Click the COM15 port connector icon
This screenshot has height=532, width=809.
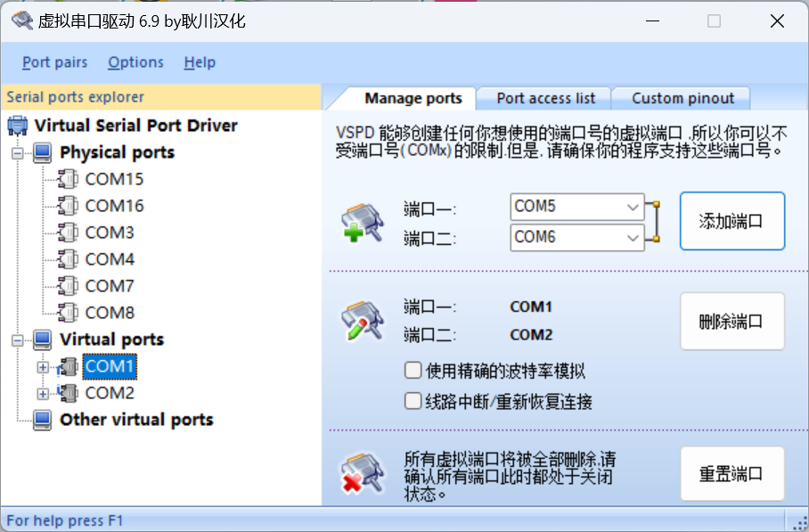pyautogui.click(x=68, y=180)
